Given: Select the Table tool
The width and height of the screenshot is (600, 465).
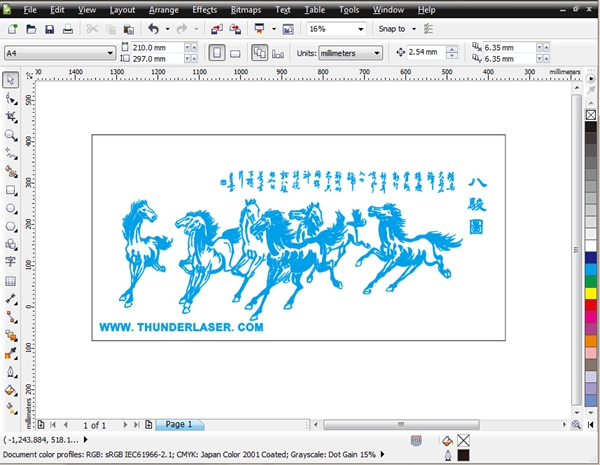Looking at the screenshot, I should click(10, 281).
